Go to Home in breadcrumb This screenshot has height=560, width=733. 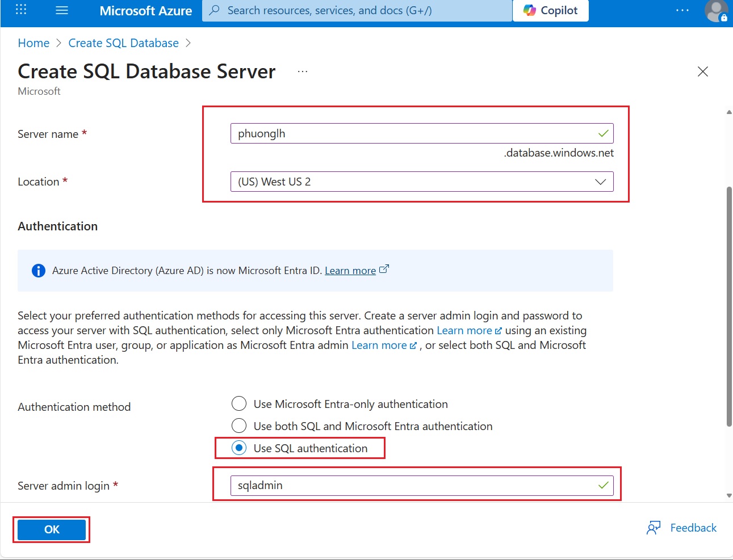(33, 43)
